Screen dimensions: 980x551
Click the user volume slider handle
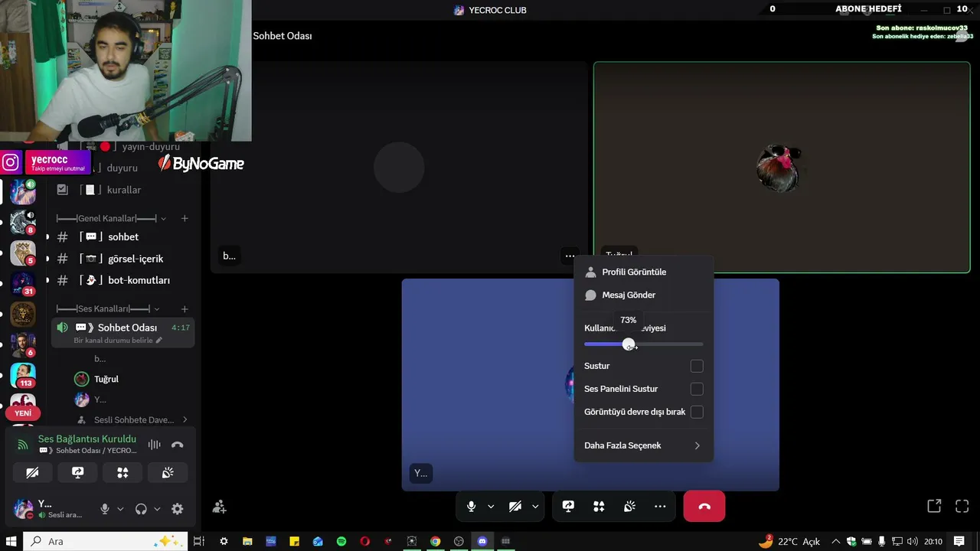point(629,344)
